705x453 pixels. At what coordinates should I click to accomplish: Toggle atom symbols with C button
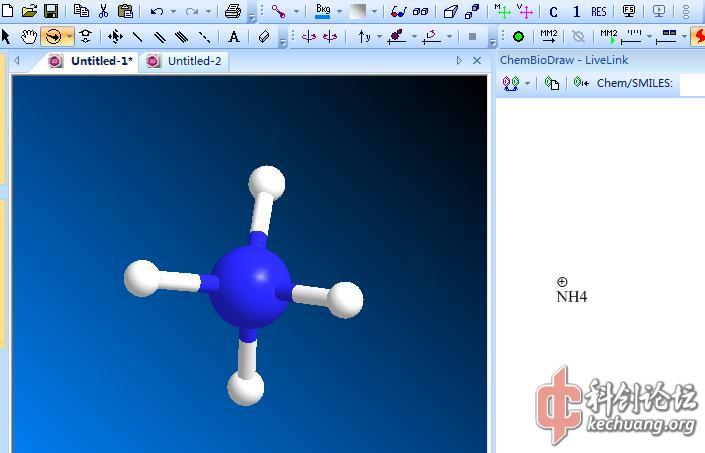pyautogui.click(x=554, y=12)
